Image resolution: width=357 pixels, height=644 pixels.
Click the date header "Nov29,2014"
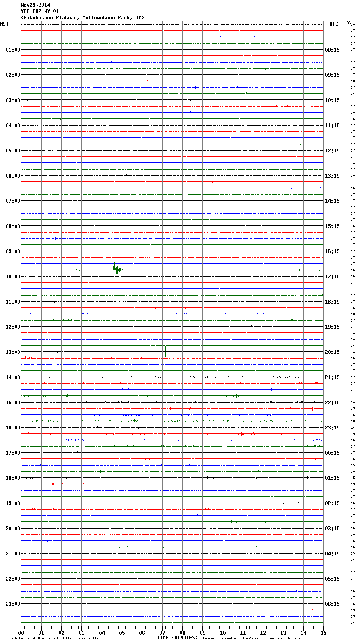click(x=35, y=5)
